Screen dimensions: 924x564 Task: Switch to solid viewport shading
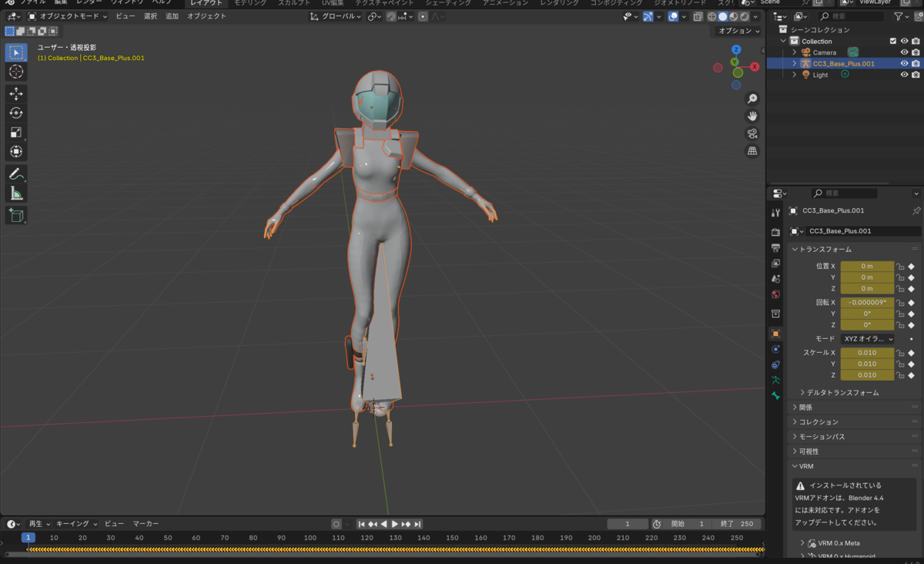(722, 16)
